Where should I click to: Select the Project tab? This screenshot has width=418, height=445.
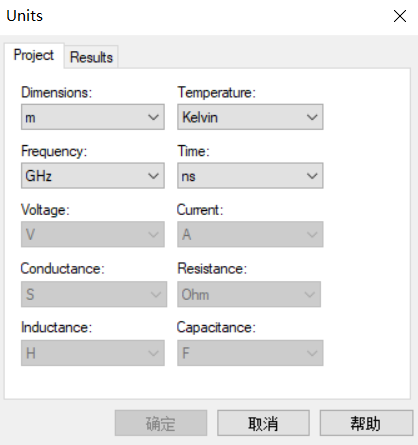click(x=34, y=55)
